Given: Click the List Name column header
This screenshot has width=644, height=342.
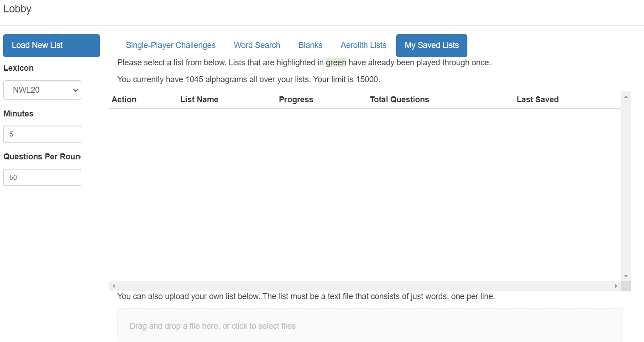Looking at the screenshot, I should [199, 100].
